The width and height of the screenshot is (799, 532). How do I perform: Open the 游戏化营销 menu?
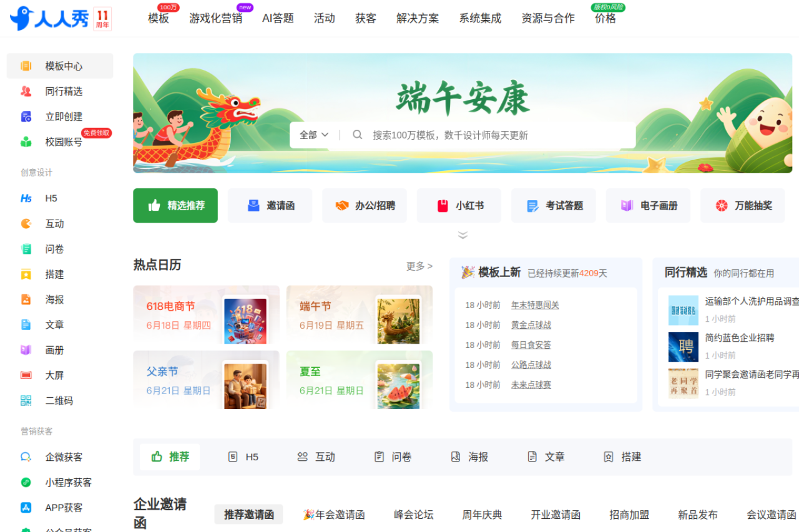click(x=216, y=18)
